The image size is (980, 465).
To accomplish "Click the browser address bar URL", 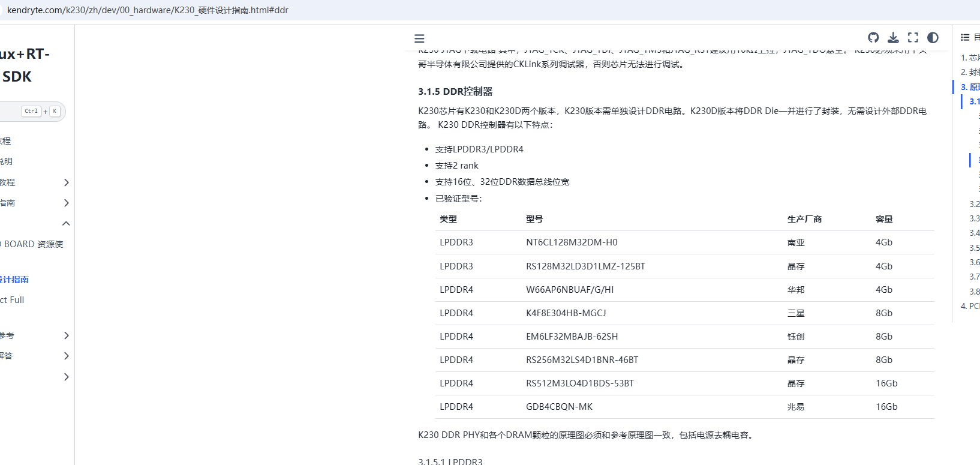I will [x=148, y=10].
